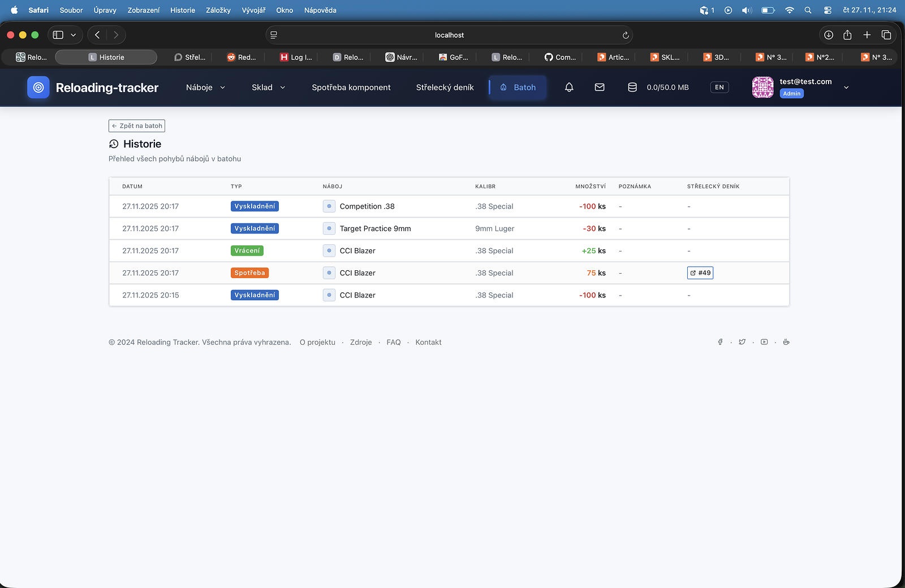
Task: Click the database storage usage icon
Action: [x=632, y=87]
